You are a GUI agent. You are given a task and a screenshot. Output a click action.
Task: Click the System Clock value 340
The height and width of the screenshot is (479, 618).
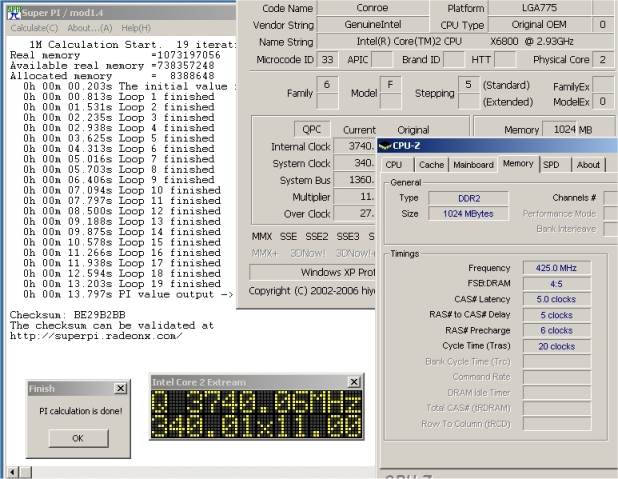(x=355, y=163)
